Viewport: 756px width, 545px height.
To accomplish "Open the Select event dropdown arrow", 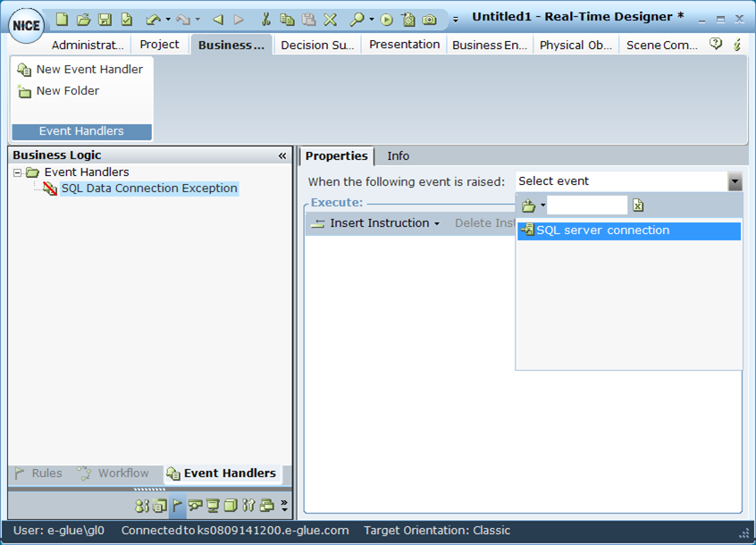I will click(x=735, y=181).
